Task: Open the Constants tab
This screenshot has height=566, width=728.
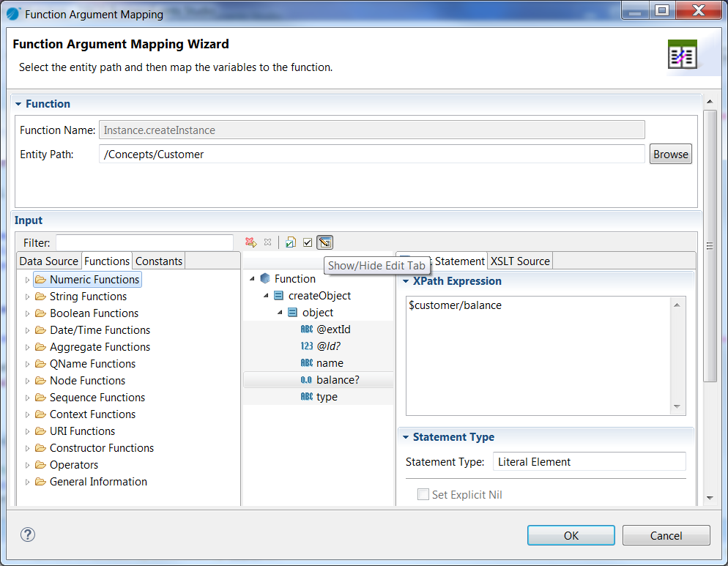Action: (x=159, y=261)
